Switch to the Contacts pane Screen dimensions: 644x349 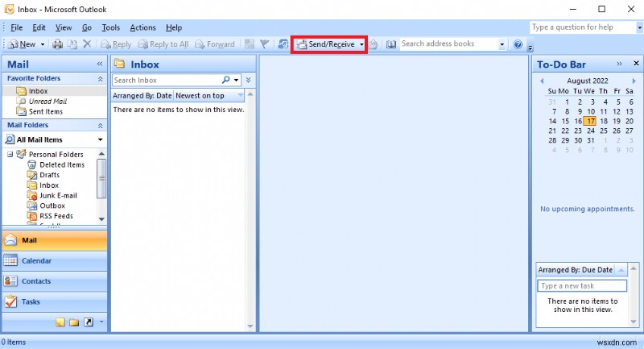tap(54, 281)
